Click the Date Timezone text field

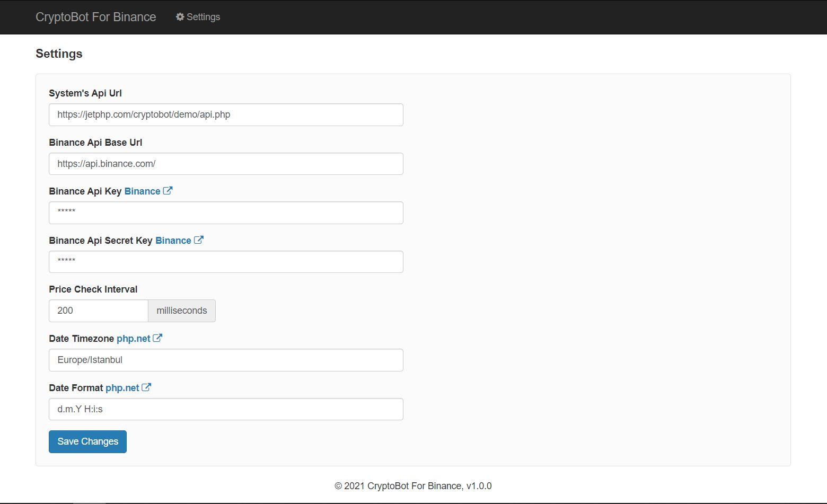(x=226, y=360)
